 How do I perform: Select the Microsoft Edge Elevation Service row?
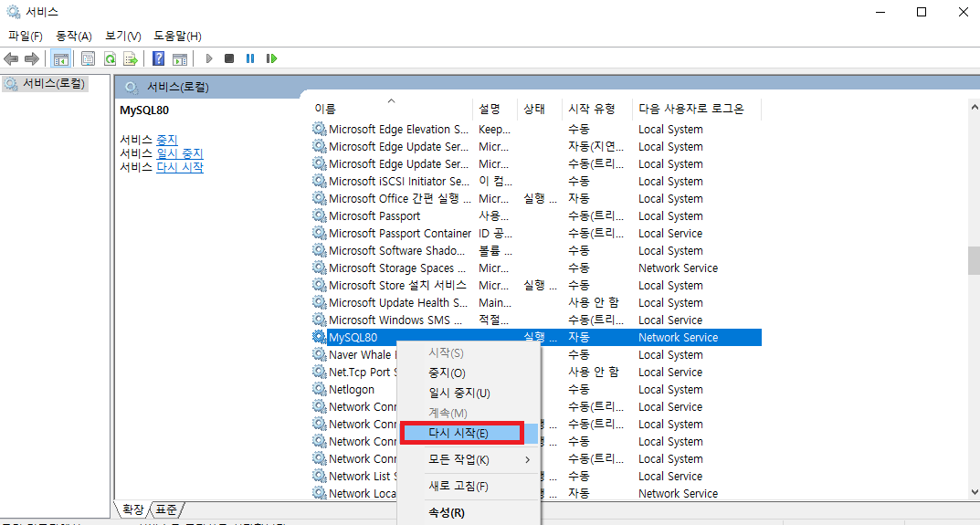tap(536, 130)
